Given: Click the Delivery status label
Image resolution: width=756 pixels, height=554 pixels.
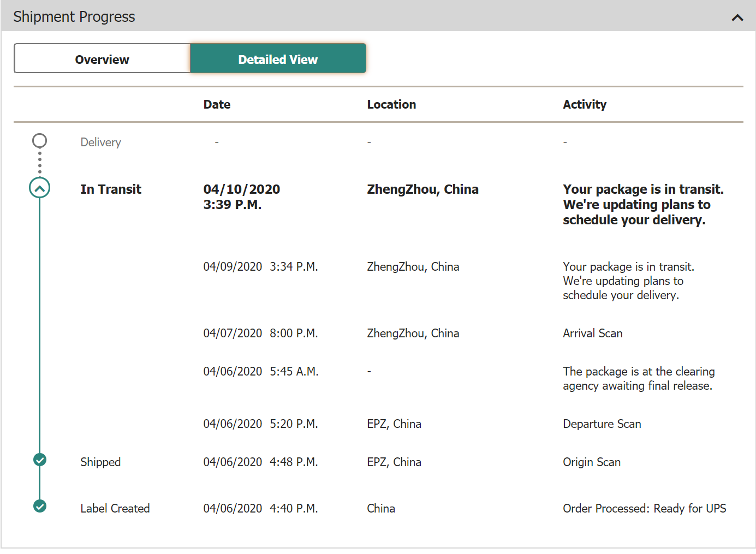Looking at the screenshot, I should point(100,142).
